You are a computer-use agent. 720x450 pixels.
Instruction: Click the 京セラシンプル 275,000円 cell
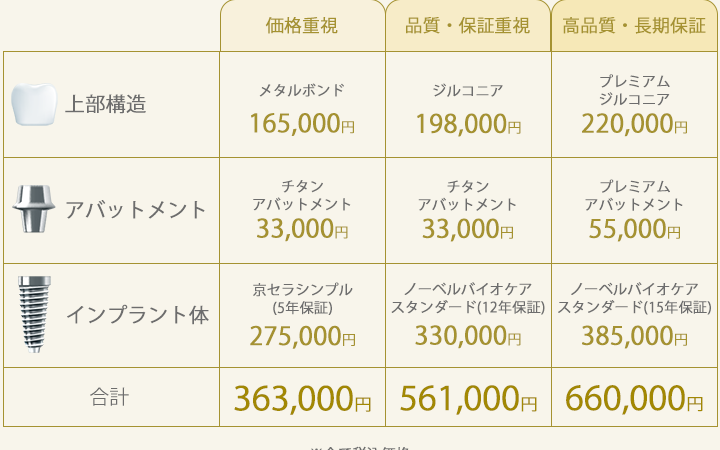tap(302, 316)
